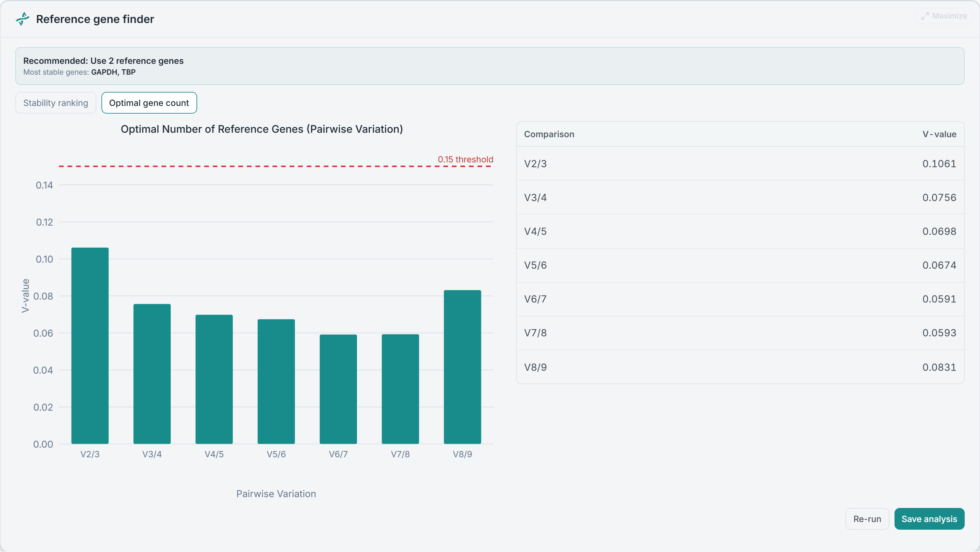Screen dimensions: 980x552
Task: Click value 0.0698 in table
Action: pos(939,231)
